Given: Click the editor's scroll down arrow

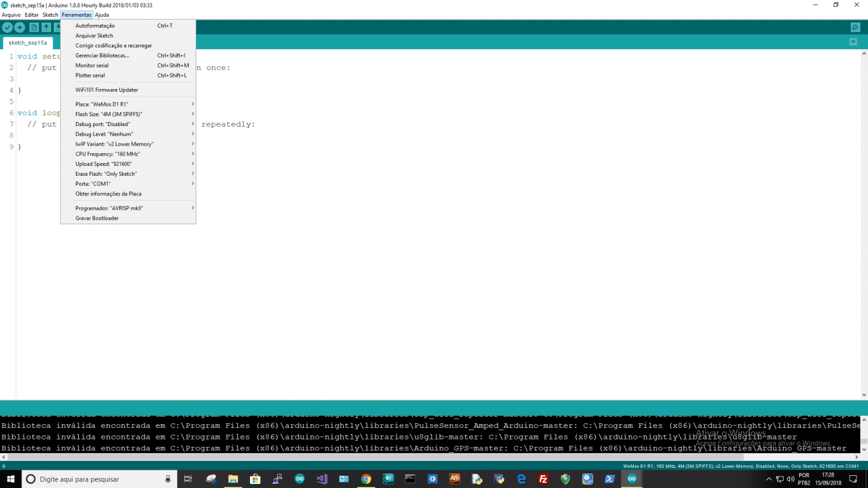Looking at the screenshot, I should click(x=864, y=395).
